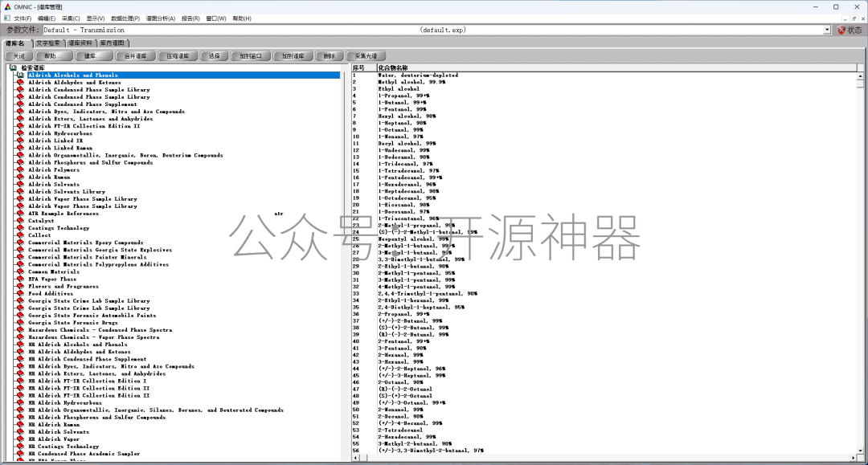Click the library icon beside EPA Vapor Phase
The height and width of the screenshot is (465, 868).
pos(20,279)
